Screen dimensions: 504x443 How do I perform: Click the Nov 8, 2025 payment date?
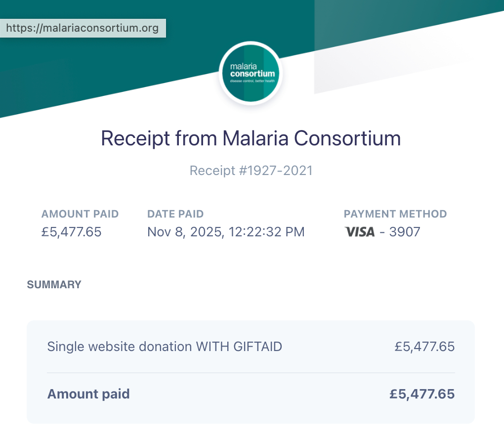[226, 231]
